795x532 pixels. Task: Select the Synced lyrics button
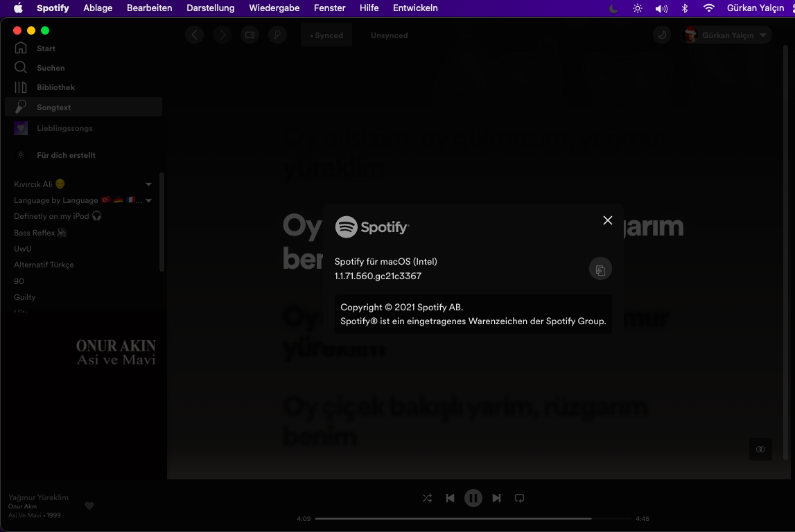(x=326, y=35)
